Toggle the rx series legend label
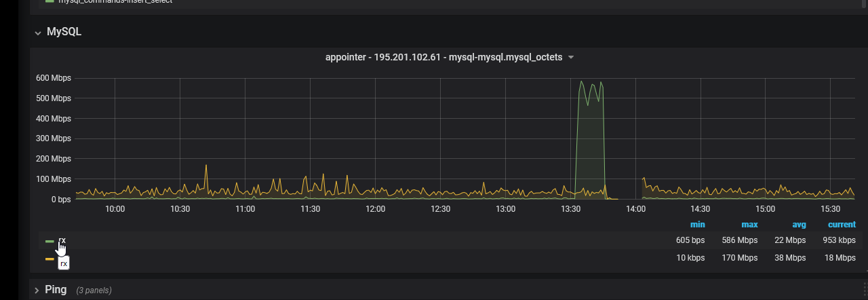Screen dimensions: 868x300 point(62,241)
